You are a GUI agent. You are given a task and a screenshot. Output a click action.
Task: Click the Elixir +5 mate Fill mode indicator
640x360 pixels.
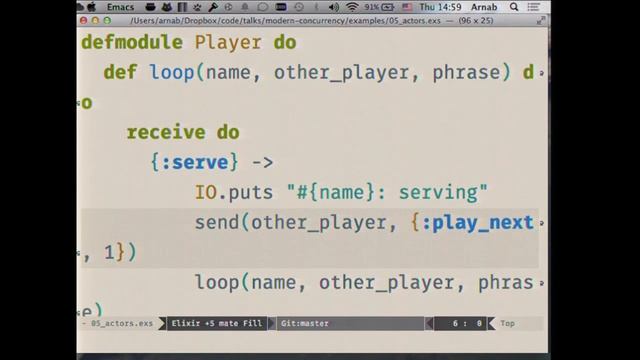pyautogui.click(x=217, y=323)
